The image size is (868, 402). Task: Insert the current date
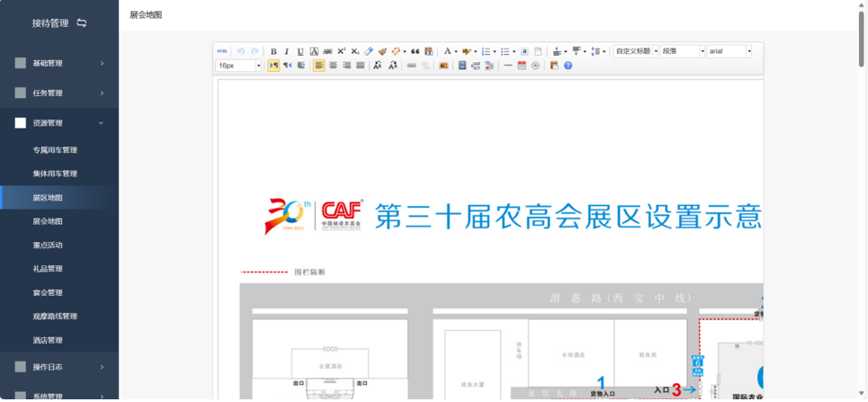coord(522,66)
